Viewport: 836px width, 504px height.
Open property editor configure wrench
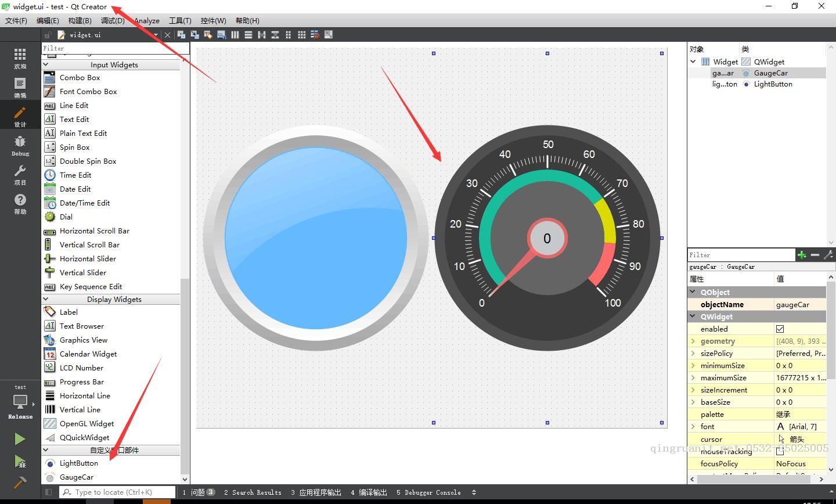pos(828,255)
